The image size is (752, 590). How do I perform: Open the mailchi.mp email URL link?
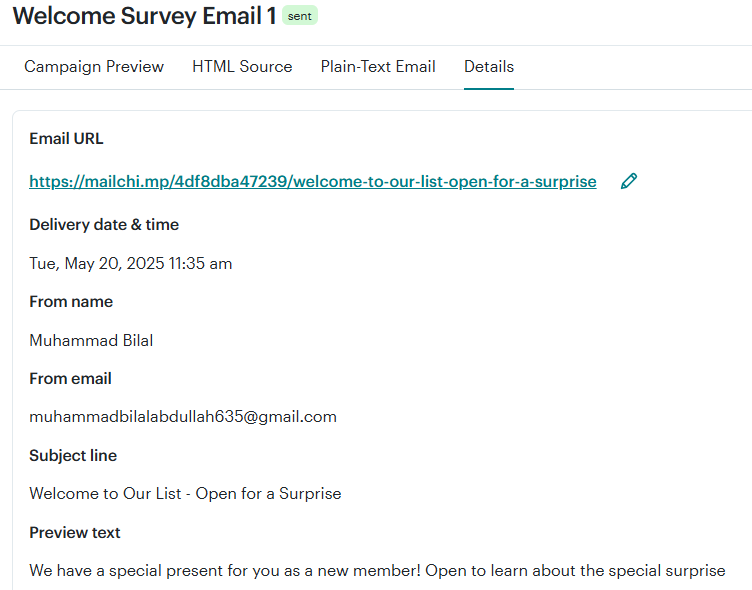313,182
